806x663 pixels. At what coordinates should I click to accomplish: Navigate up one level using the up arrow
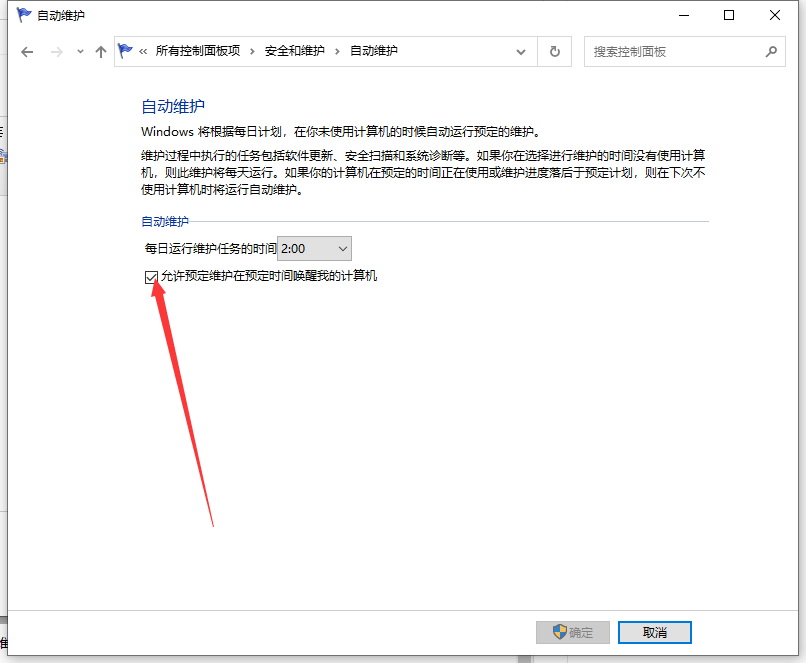[x=100, y=51]
